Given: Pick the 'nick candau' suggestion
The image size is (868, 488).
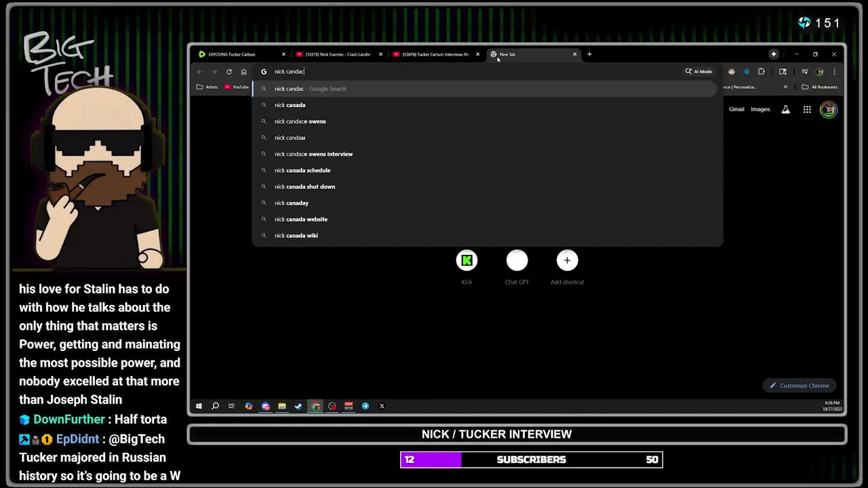Looking at the screenshot, I should pyautogui.click(x=485, y=138).
